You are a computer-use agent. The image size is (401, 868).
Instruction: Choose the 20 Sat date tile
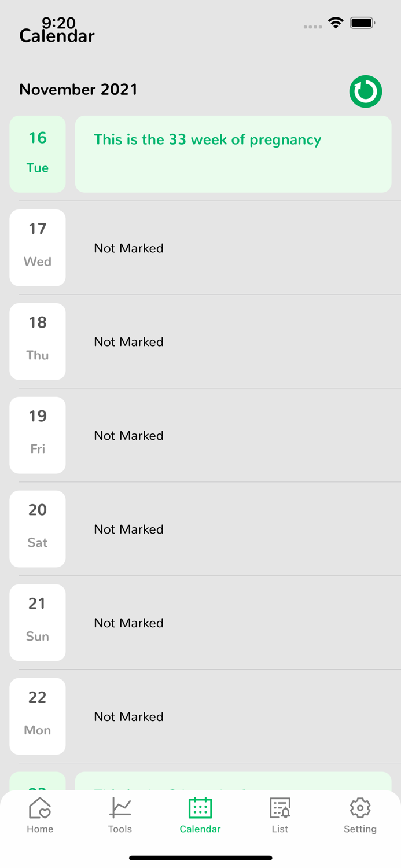[38, 529]
